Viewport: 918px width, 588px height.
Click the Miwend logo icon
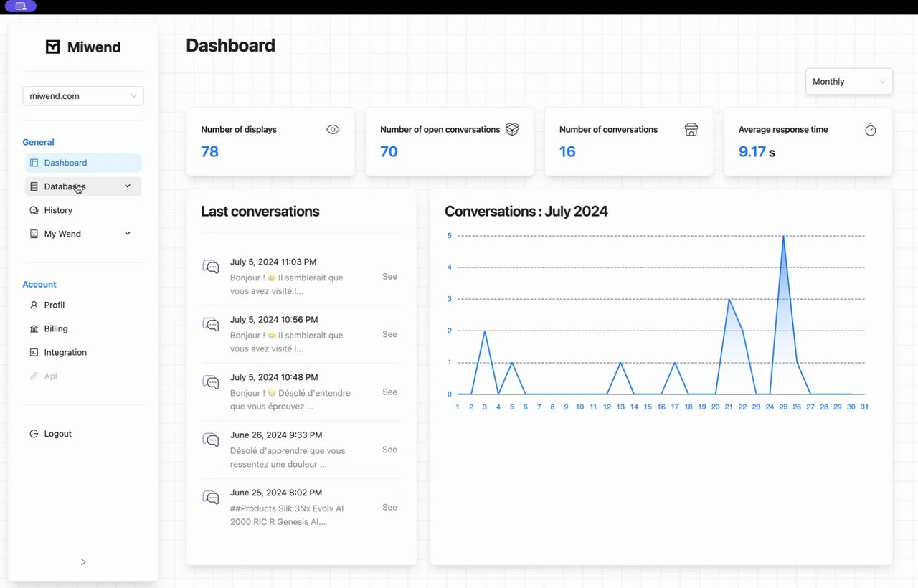coord(52,47)
